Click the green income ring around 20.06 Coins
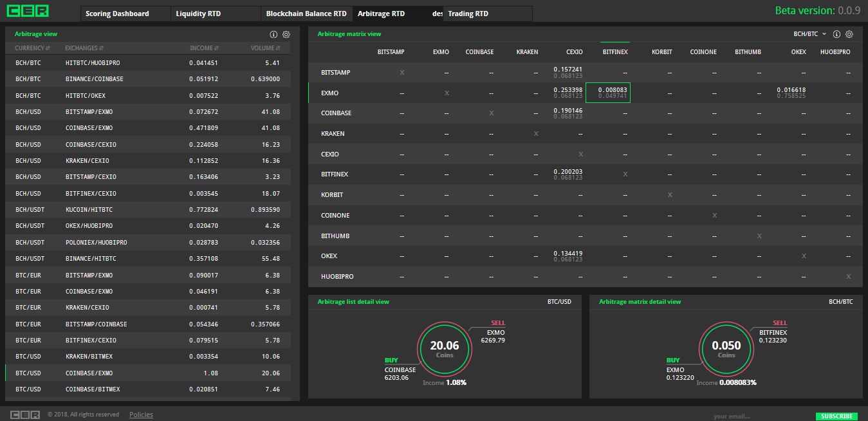Screen dimensions: 868x421 tap(445, 324)
